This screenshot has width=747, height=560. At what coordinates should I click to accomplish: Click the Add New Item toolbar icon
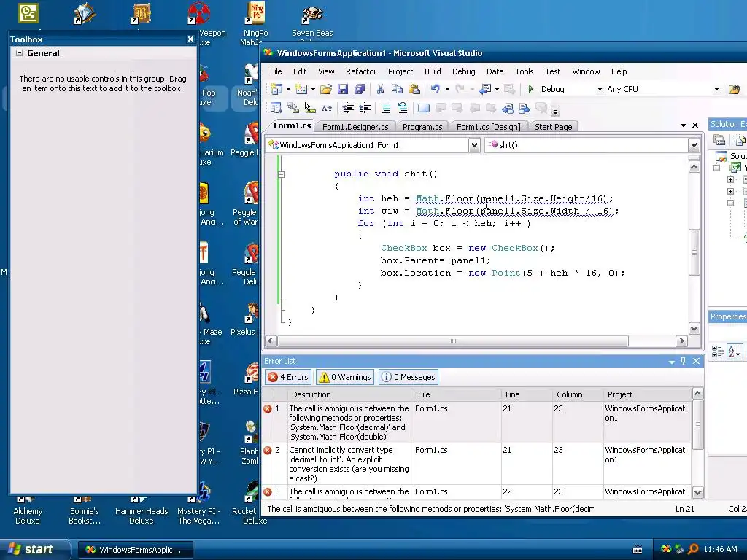point(301,89)
